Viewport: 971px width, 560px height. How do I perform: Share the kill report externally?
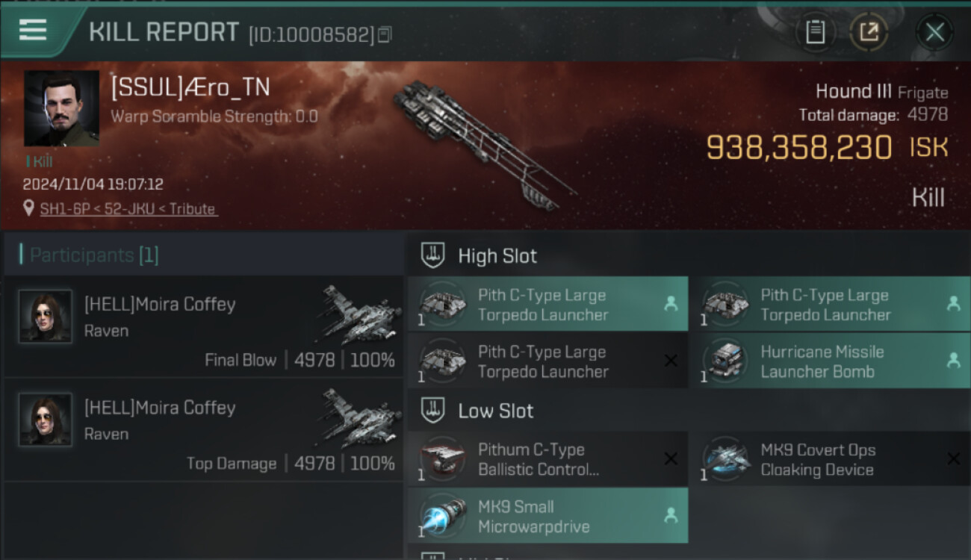pos(869,32)
